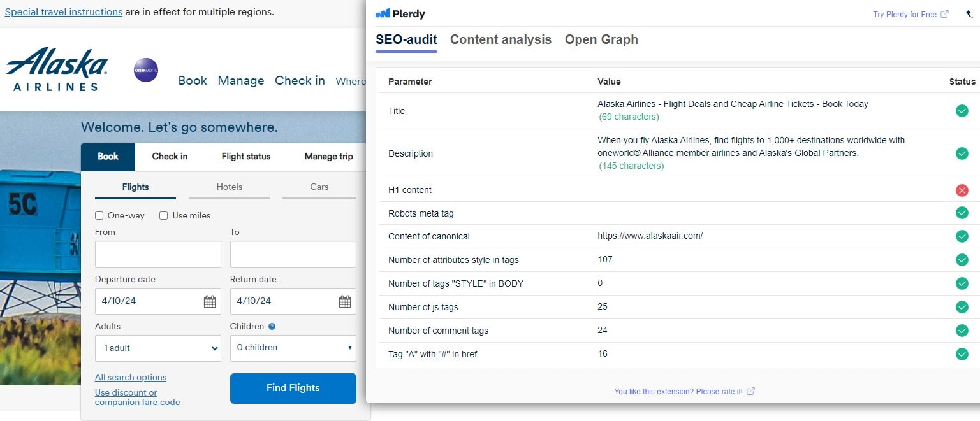Open the Special travel instructions link

tap(63, 11)
